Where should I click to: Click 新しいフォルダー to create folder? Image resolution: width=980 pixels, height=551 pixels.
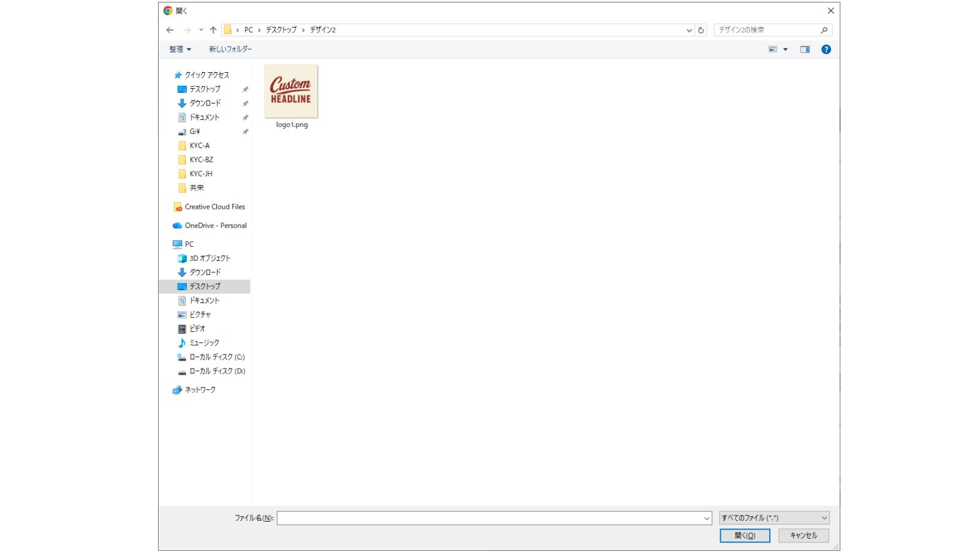pyautogui.click(x=230, y=50)
